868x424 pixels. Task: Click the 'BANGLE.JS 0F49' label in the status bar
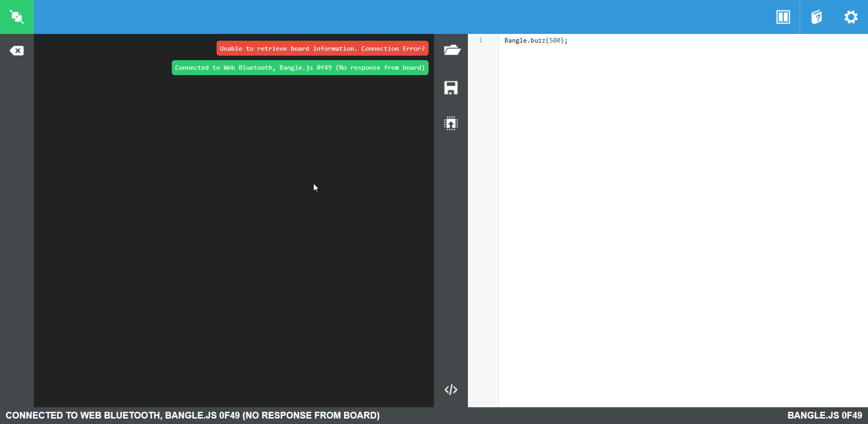(824, 415)
